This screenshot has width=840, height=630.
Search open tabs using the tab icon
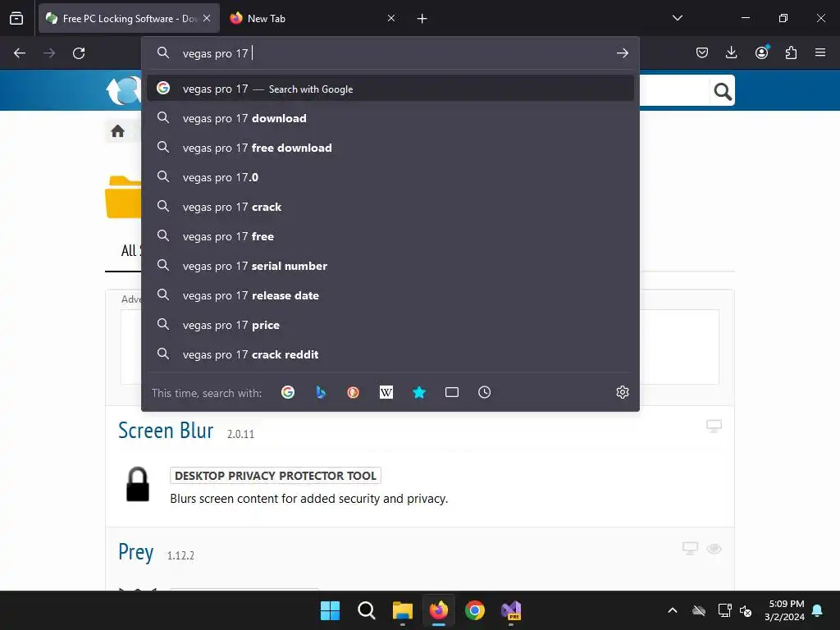pos(452,392)
